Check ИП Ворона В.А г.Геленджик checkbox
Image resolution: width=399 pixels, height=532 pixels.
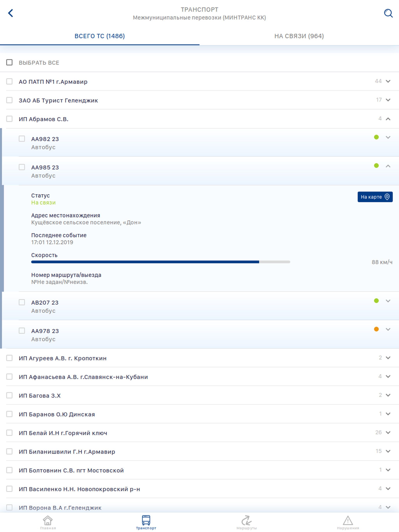click(x=9, y=507)
